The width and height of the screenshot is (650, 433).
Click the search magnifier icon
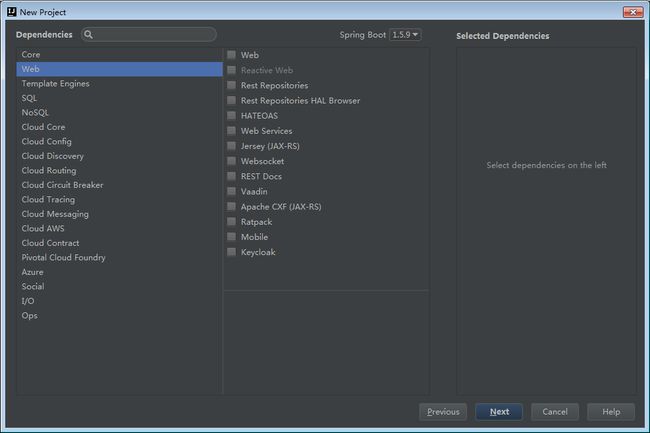click(88, 34)
